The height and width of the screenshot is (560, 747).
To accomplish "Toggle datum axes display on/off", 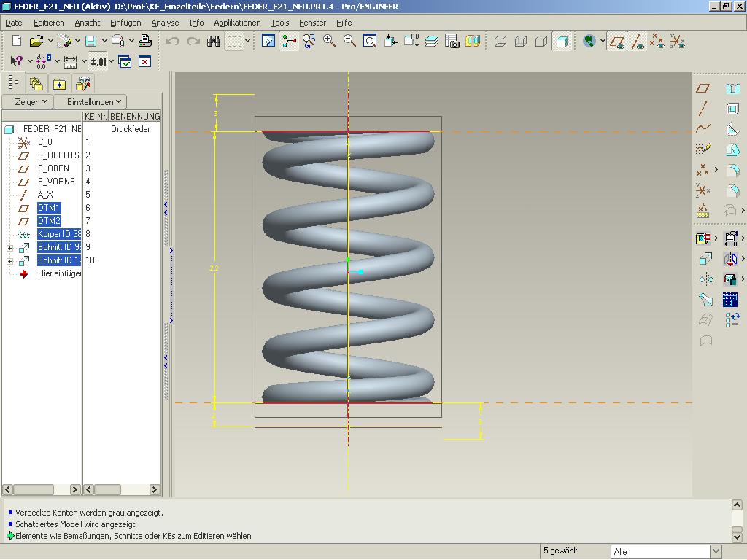I will 637,42.
